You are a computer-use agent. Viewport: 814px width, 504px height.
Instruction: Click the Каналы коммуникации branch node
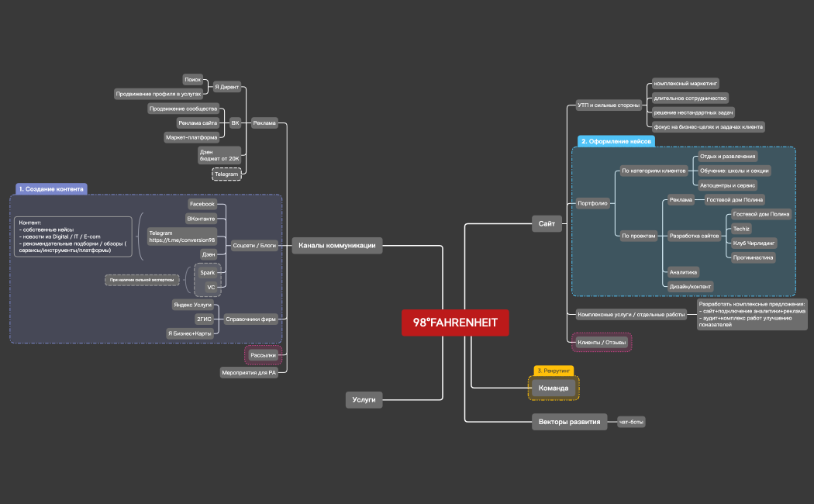[x=336, y=246]
